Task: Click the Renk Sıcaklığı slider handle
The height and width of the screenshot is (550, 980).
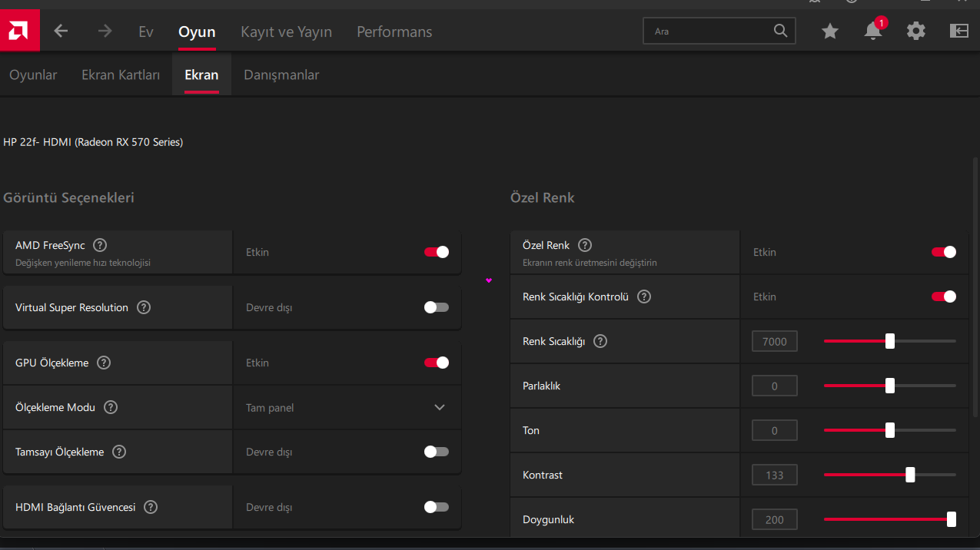Action: (890, 341)
